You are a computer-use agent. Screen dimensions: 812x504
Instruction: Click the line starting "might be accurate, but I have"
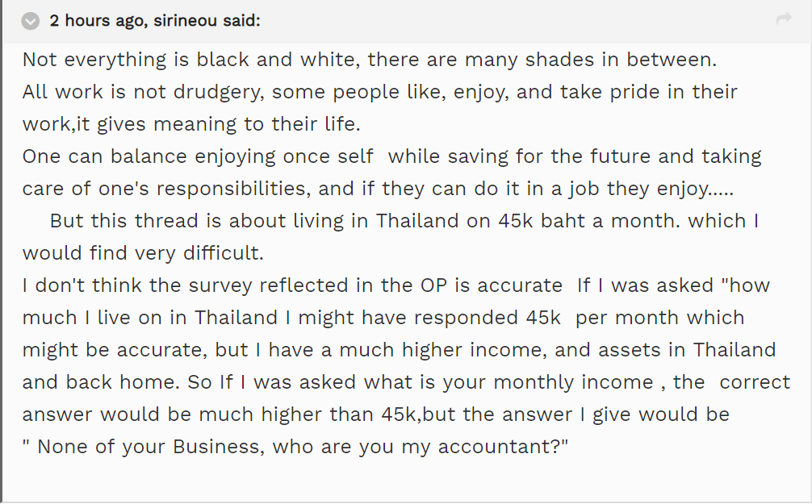point(400,350)
